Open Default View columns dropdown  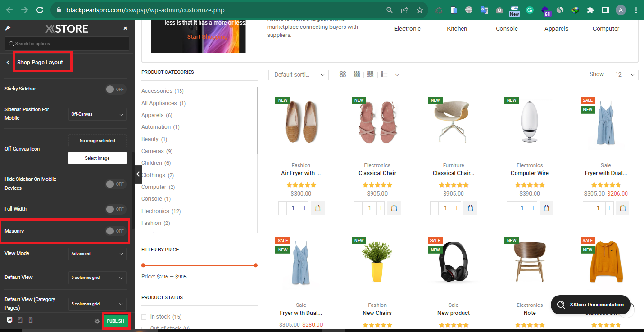97,278
